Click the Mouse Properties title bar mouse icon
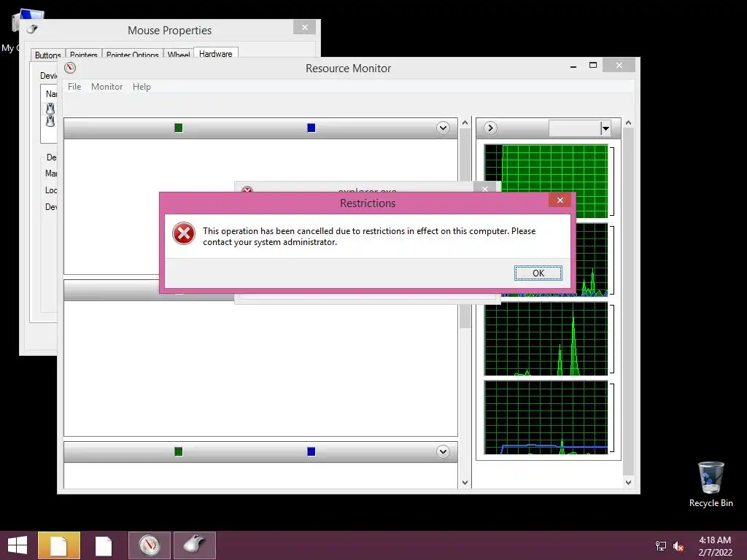 tap(32, 29)
